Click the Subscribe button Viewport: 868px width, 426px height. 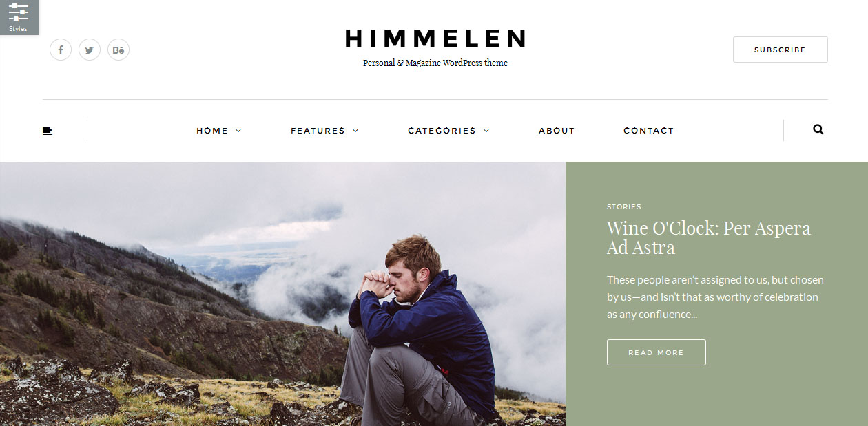click(x=781, y=50)
